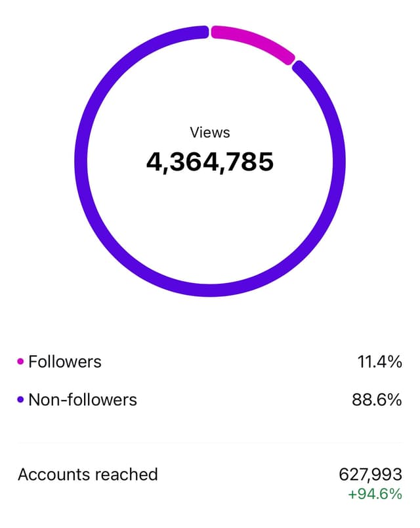
Task: Click the purple Non-followers legend dot
Action: point(20,399)
